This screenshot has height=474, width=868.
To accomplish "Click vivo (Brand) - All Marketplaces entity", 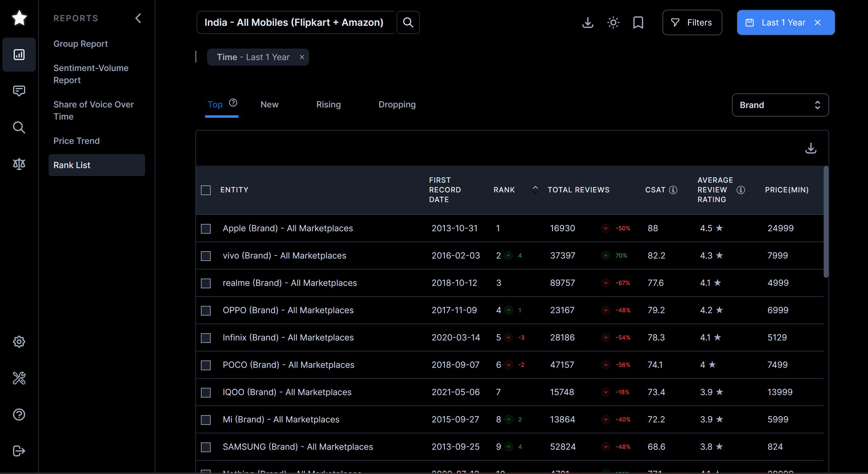I will (284, 256).
